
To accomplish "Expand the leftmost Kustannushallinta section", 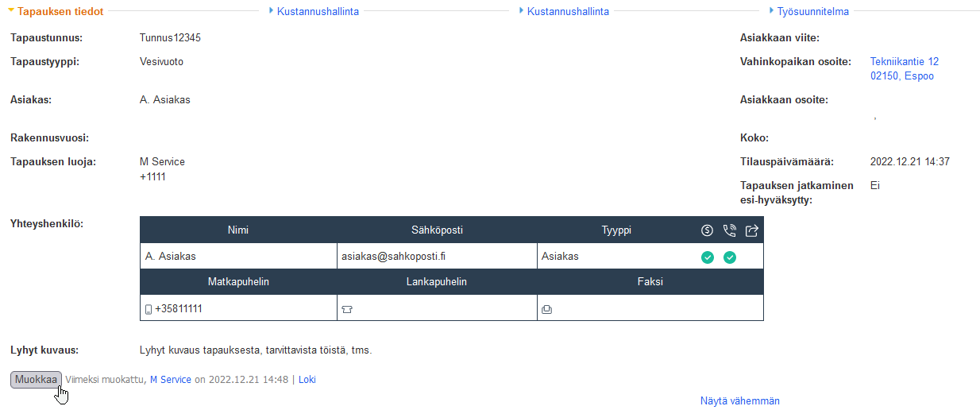I will [x=313, y=12].
